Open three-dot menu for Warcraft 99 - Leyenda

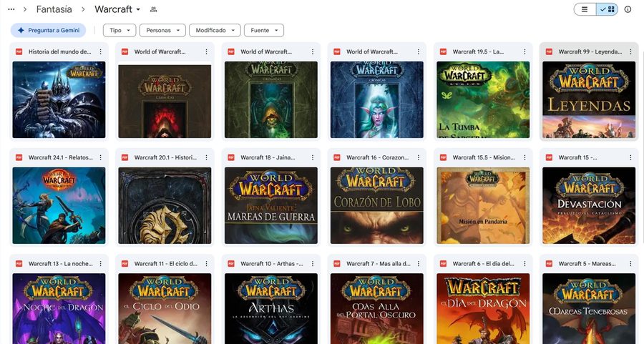[630, 51]
